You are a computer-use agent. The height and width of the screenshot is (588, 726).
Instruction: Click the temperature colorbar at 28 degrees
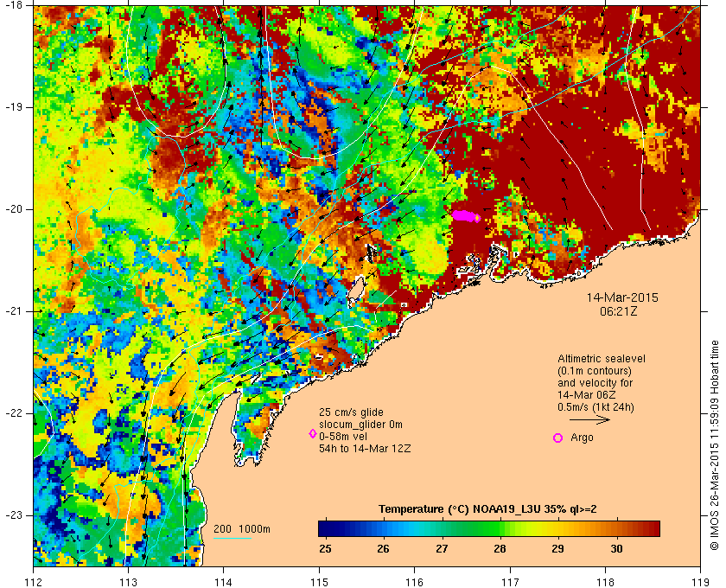pyautogui.click(x=500, y=528)
